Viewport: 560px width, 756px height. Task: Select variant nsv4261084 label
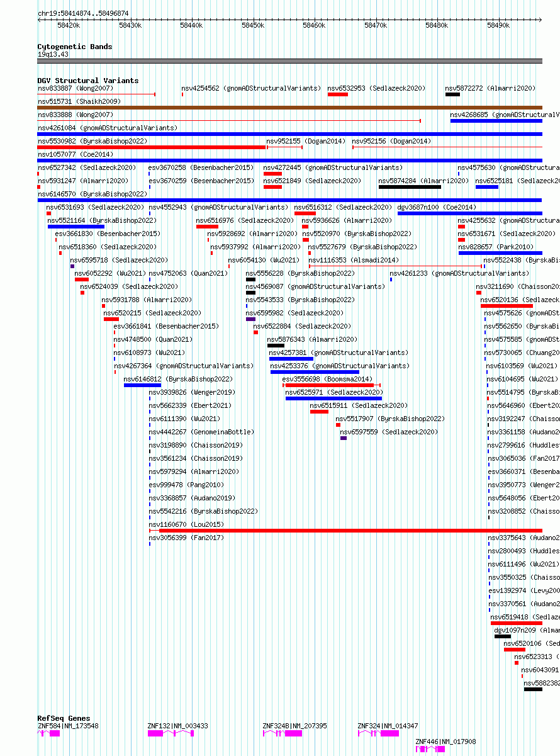[108, 128]
